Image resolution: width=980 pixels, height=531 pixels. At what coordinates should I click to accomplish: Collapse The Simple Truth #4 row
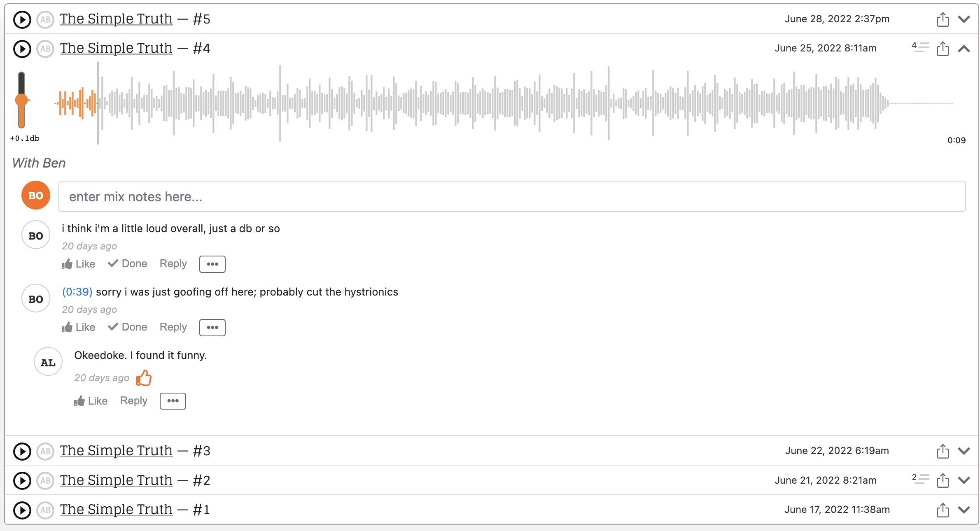tap(964, 49)
